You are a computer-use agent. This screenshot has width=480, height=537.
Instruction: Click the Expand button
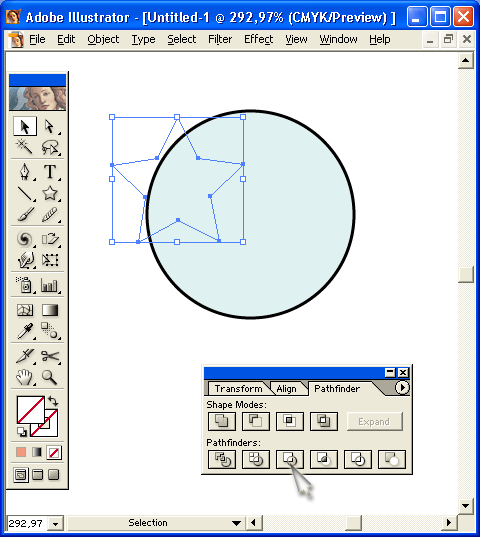point(375,422)
